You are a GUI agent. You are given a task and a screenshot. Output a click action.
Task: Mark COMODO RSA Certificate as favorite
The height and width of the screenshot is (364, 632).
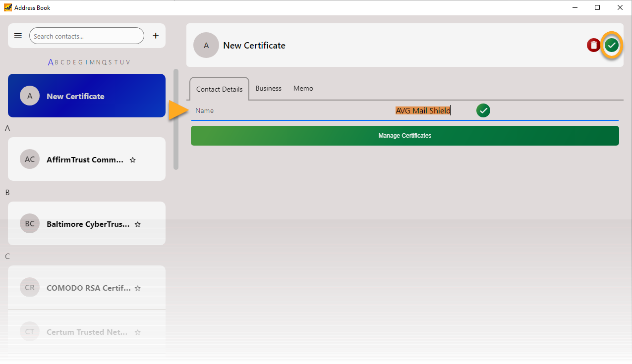click(138, 288)
